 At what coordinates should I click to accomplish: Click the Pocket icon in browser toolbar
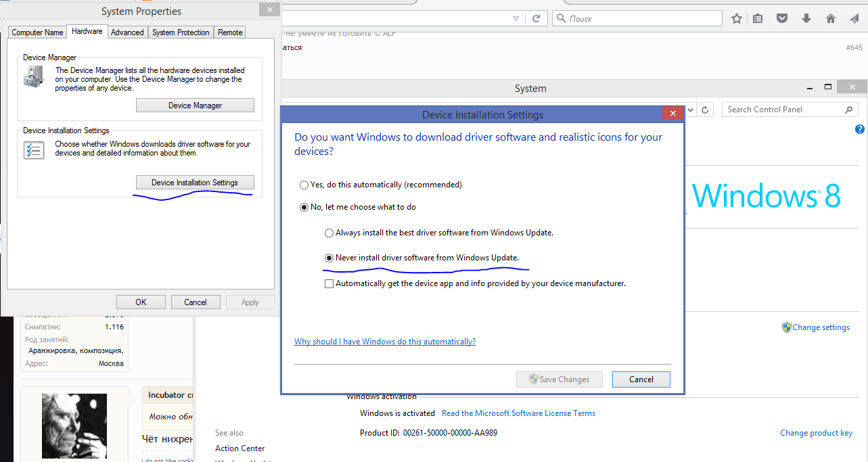781,19
